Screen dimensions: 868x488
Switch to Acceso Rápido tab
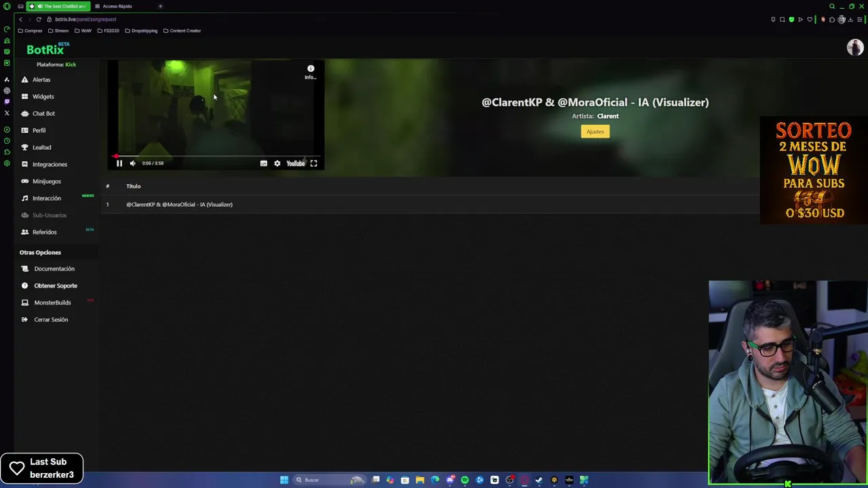point(117,6)
